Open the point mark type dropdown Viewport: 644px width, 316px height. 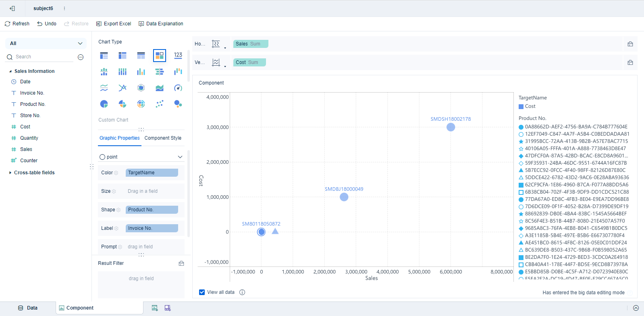pos(141,157)
